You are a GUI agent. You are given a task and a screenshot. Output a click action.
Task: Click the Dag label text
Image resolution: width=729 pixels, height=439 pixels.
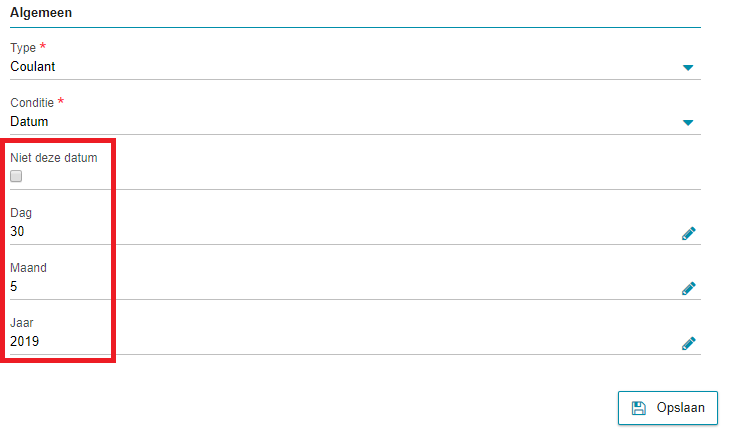[21, 213]
